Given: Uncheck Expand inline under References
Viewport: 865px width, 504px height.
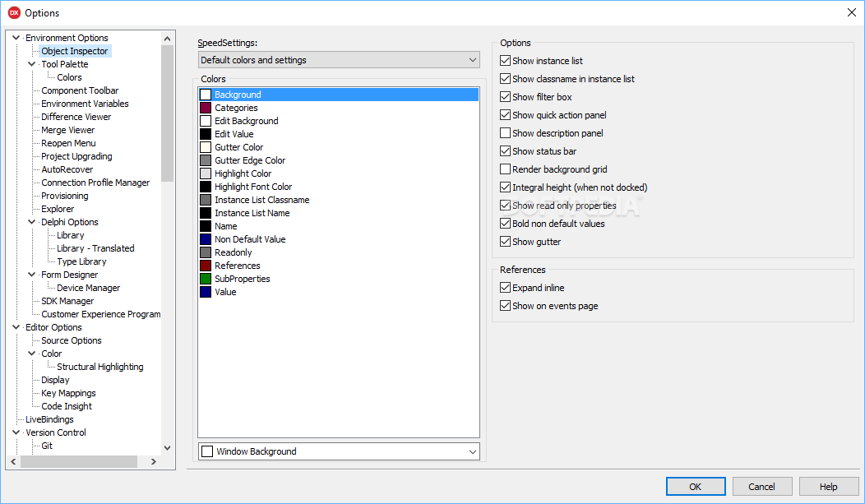Looking at the screenshot, I should tap(505, 288).
